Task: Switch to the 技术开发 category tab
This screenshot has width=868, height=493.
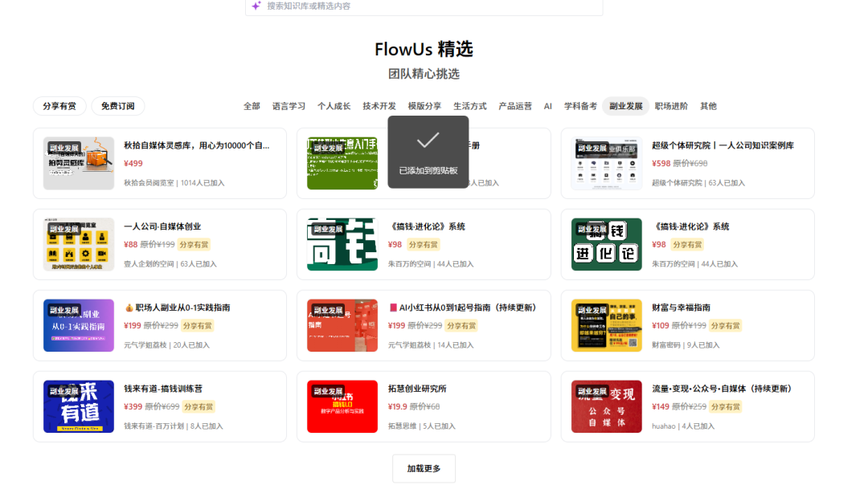Action: click(x=379, y=106)
